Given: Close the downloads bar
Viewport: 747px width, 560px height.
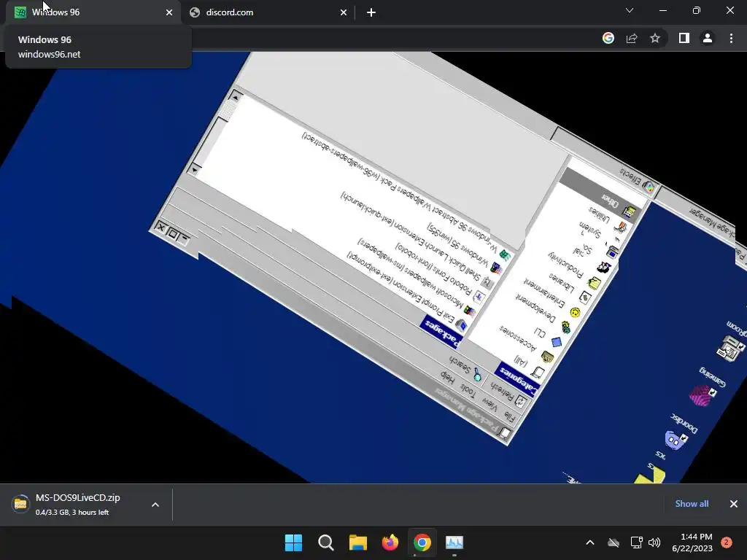Looking at the screenshot, I should tap(734, 504).
